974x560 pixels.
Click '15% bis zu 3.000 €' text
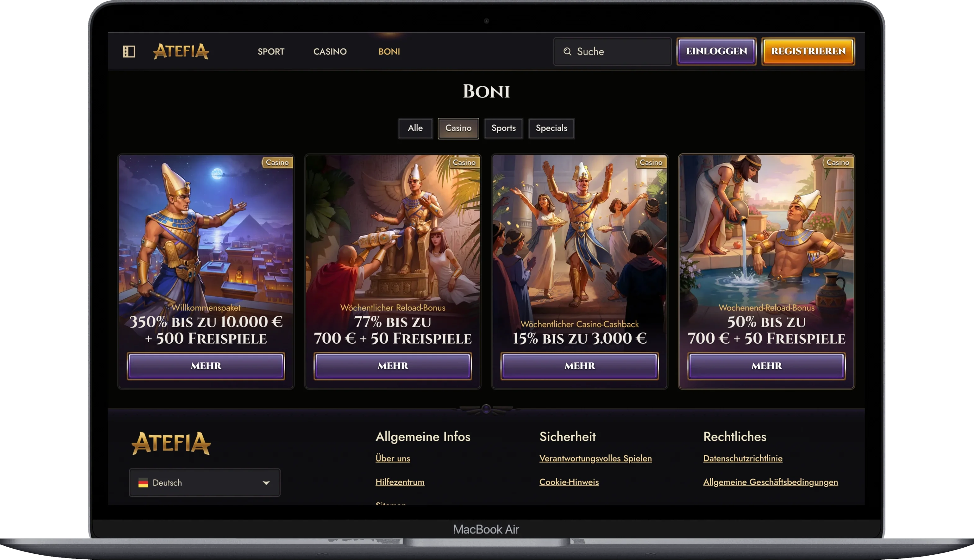click(579, 338)
